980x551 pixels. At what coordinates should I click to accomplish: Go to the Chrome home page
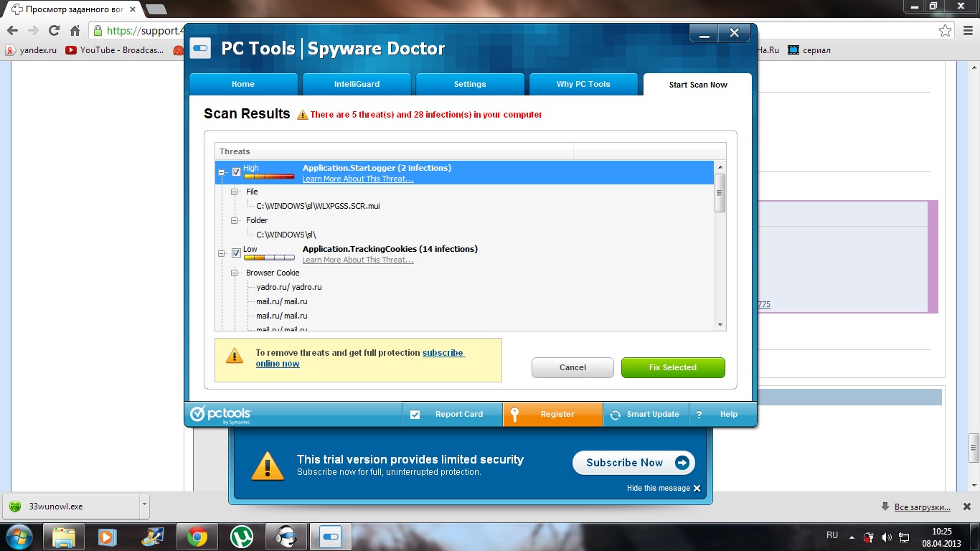point(75,31)
